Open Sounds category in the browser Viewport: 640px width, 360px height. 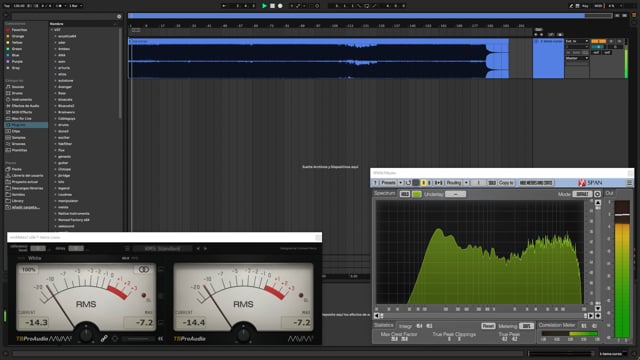point(18,87)
